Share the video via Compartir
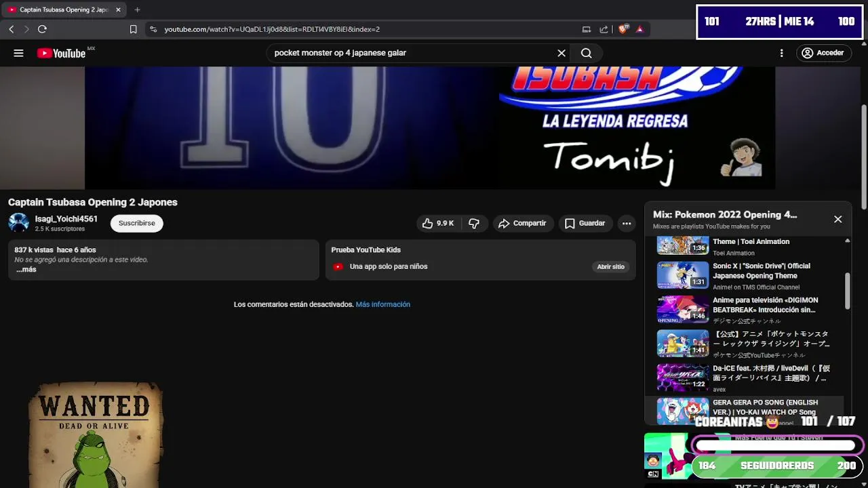Viewport: 868px width, 488px height. (x=522, y=223)
